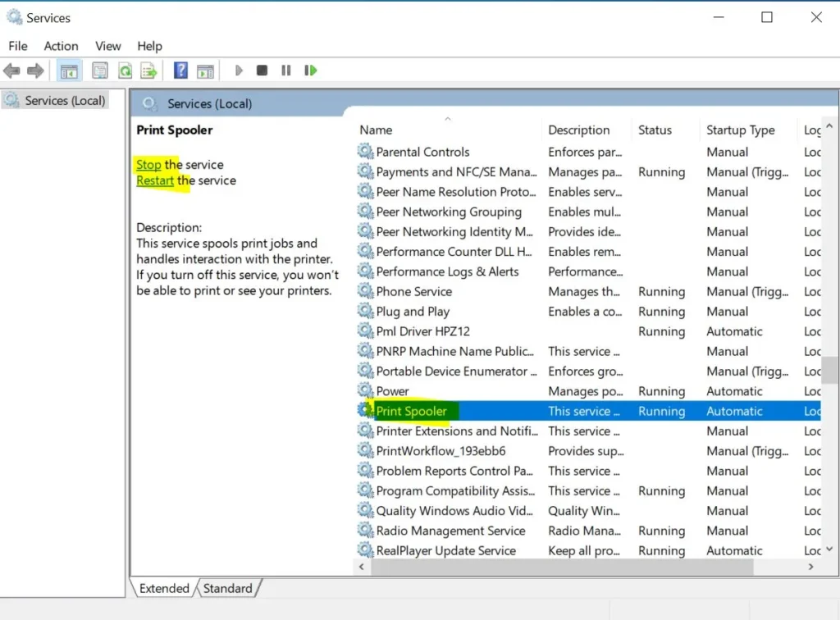Toggle Show/Hide Action Pane toolbar icon
Viewport: 840px width, 620px height.
[x=205, y=71]
